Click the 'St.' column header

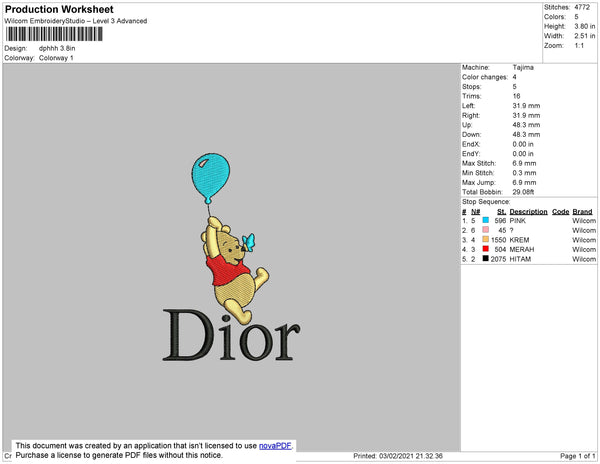(x=501, y=212)
